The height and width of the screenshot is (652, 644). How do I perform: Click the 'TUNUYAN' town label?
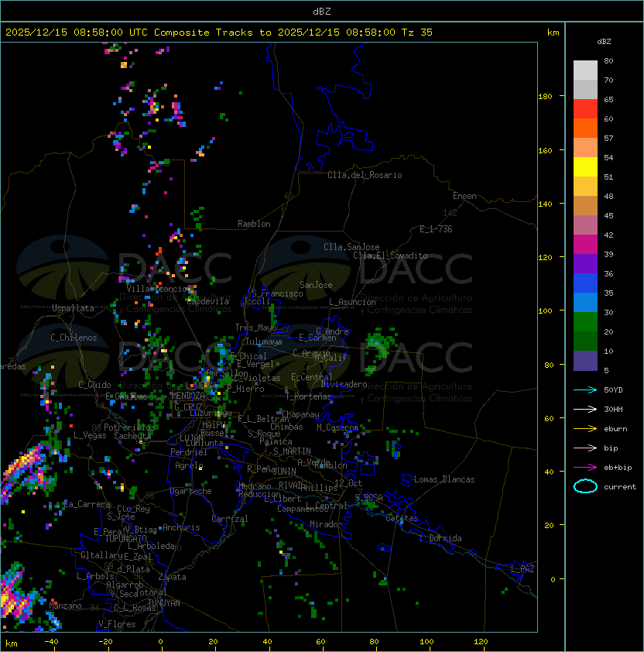coord(164,603)
